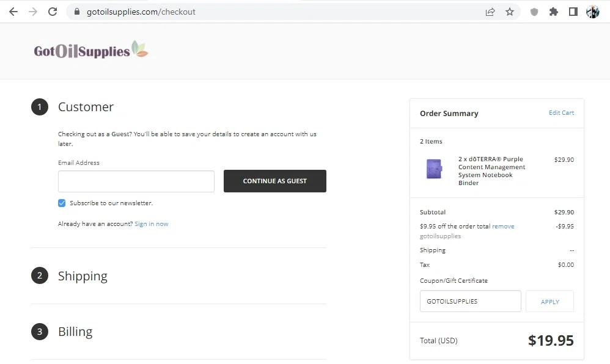This screenshot has width=610, height=364.
Task: Click the $19.95 total amount
Action: 551,341
